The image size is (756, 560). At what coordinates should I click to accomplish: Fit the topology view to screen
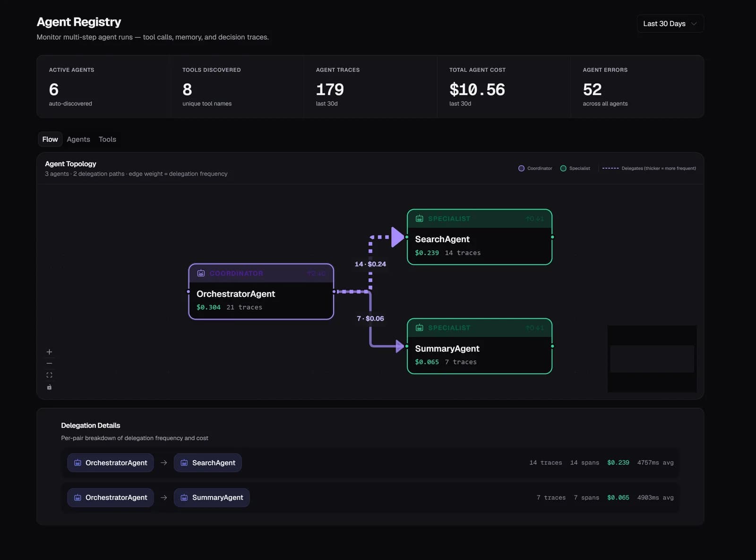tap(49, 375)
